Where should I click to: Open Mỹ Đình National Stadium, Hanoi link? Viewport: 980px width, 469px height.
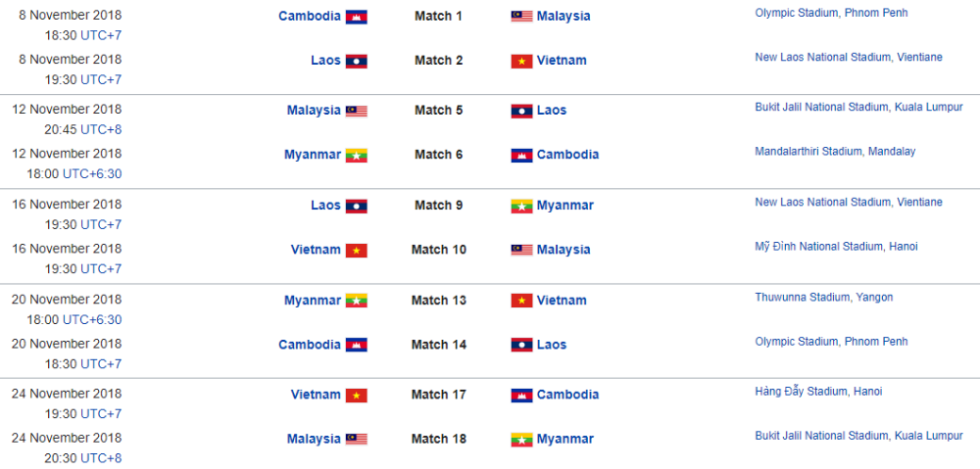tap(836, 246)
